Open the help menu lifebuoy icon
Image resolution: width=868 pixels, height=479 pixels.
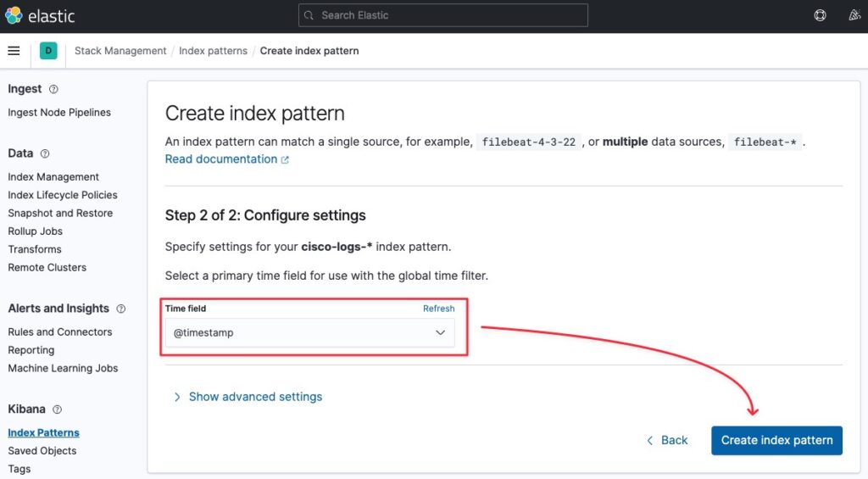coord(820,15)
